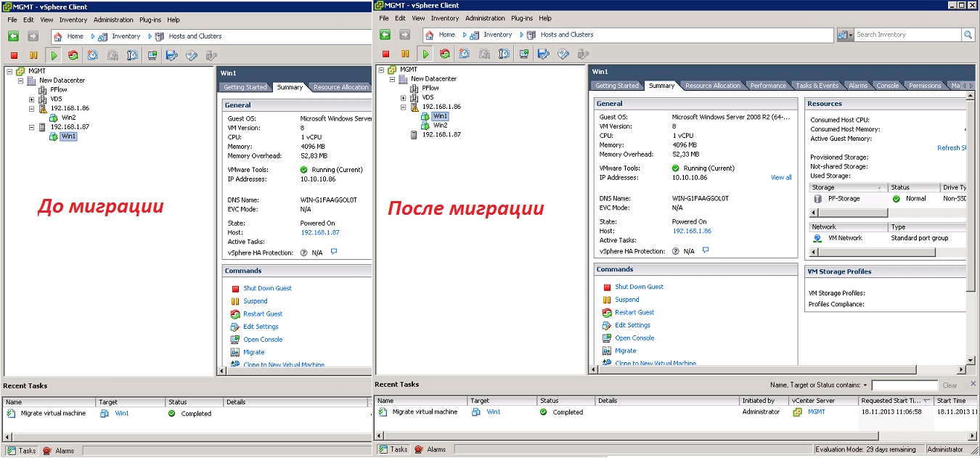Expand VDS node in left window tree
The image size is (980, 458).
click(32, 99)
